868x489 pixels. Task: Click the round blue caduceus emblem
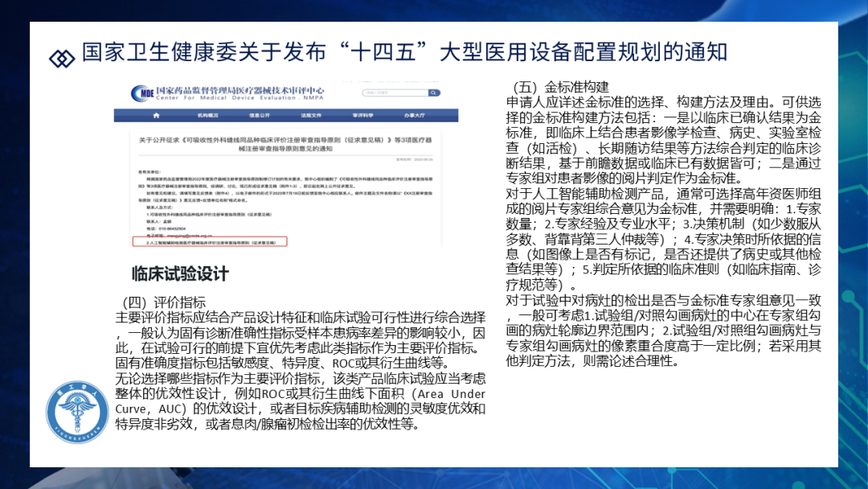click(x=77, y=412)
